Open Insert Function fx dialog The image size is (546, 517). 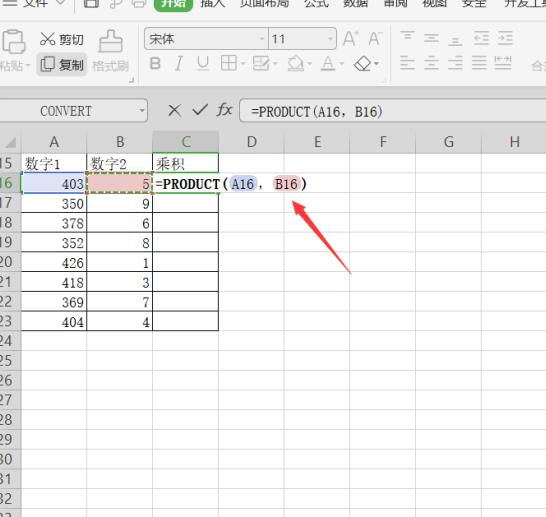pos(224,110)
